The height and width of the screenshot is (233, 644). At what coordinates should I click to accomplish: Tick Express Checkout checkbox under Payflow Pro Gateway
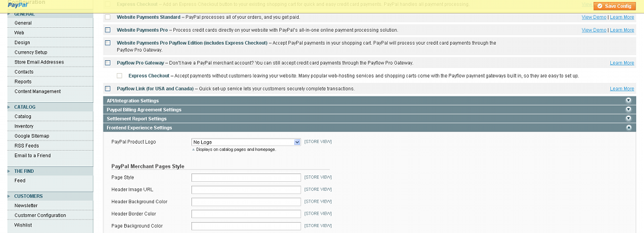click(x=120, y=76)
